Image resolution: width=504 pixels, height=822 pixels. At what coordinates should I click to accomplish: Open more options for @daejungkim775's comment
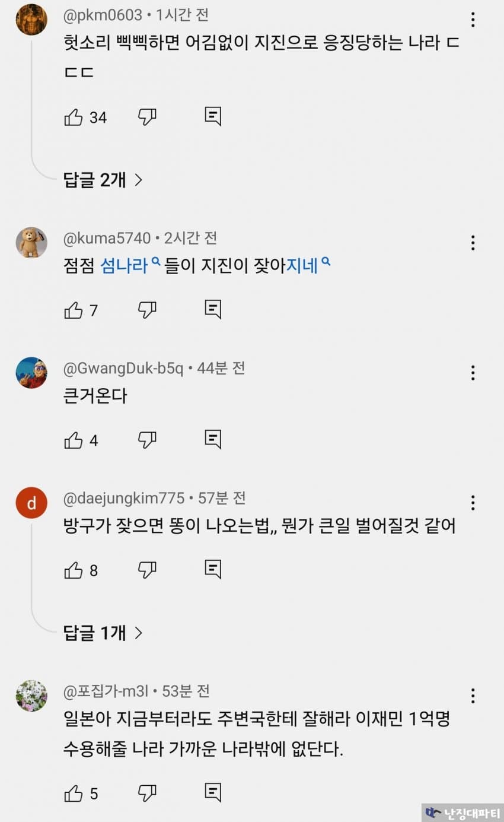click(473, 503)
